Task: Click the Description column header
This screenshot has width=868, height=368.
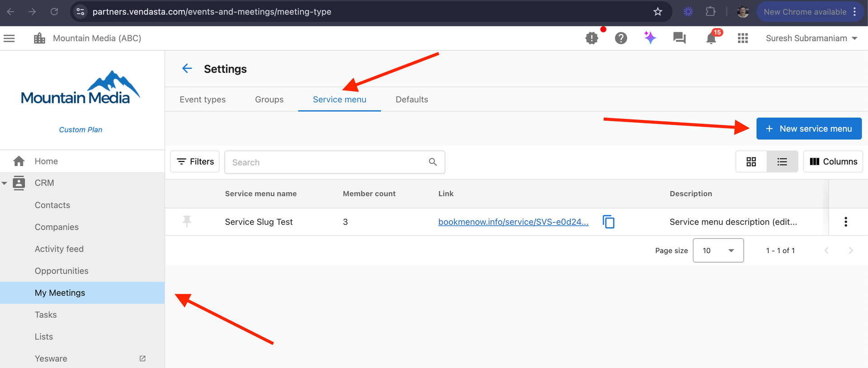Action: click(x=691, y=193)
